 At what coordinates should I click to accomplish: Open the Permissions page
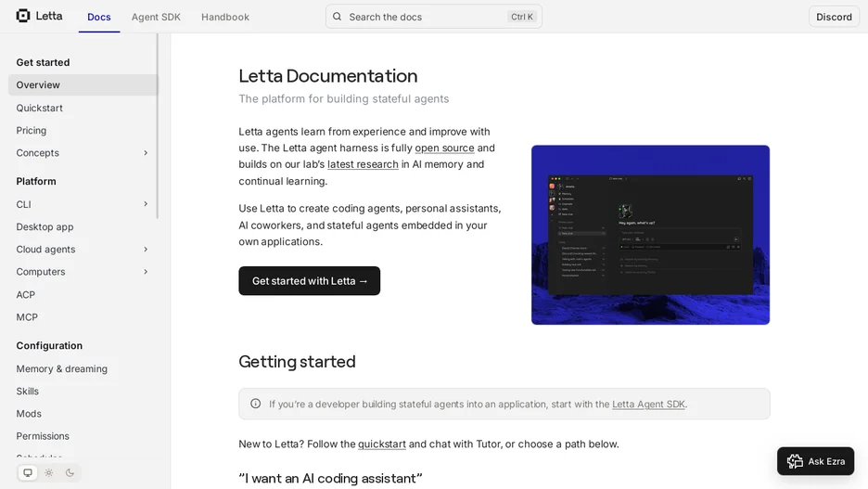[43, 436]
